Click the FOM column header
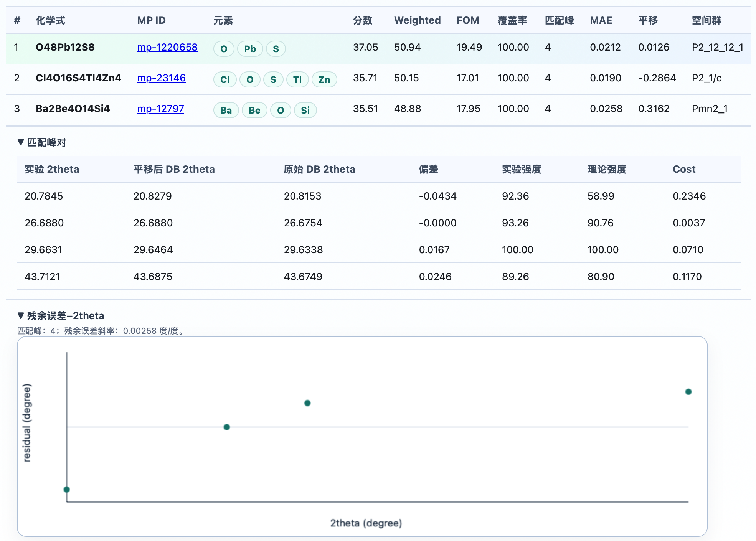Image resolution: width=756 pixels, height=541 pixels. point(468,20)
